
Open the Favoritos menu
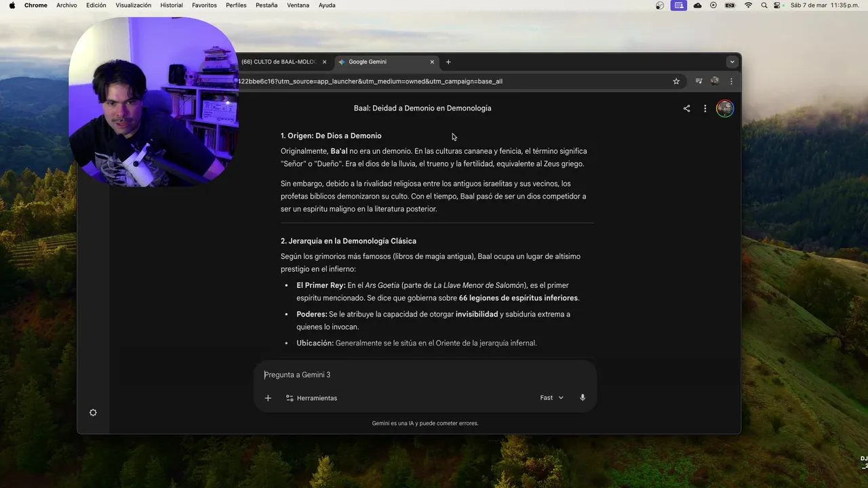204,5
